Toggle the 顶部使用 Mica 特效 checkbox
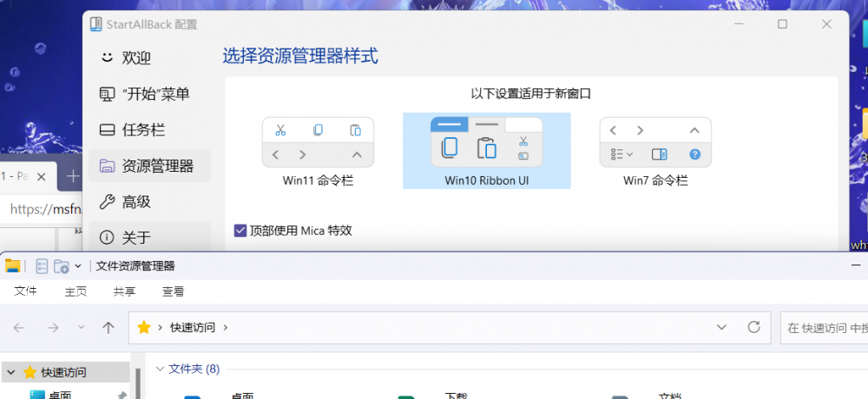 [x=240, y=230]
